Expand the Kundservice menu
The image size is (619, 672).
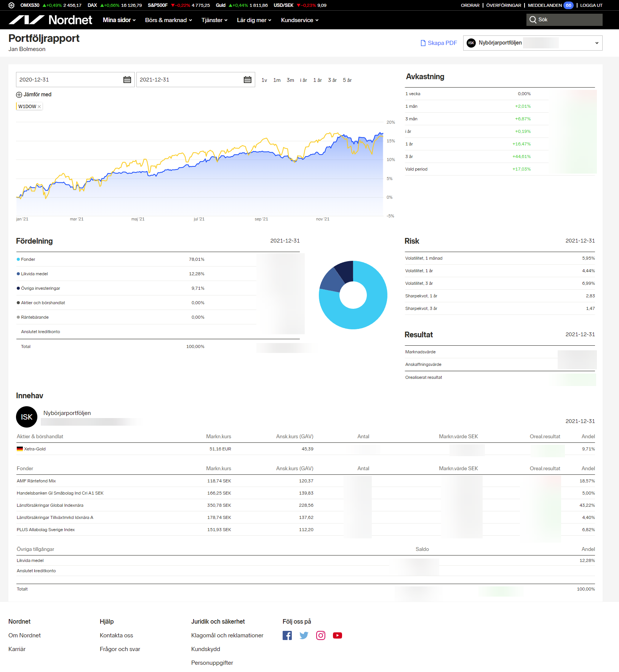point(300,20)
